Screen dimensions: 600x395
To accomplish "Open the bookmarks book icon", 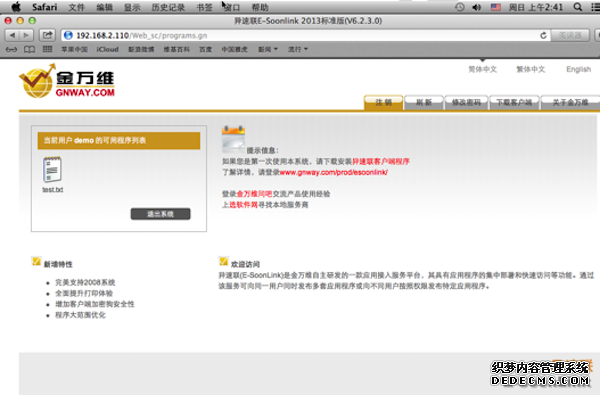I will click(x=29, y=49).
